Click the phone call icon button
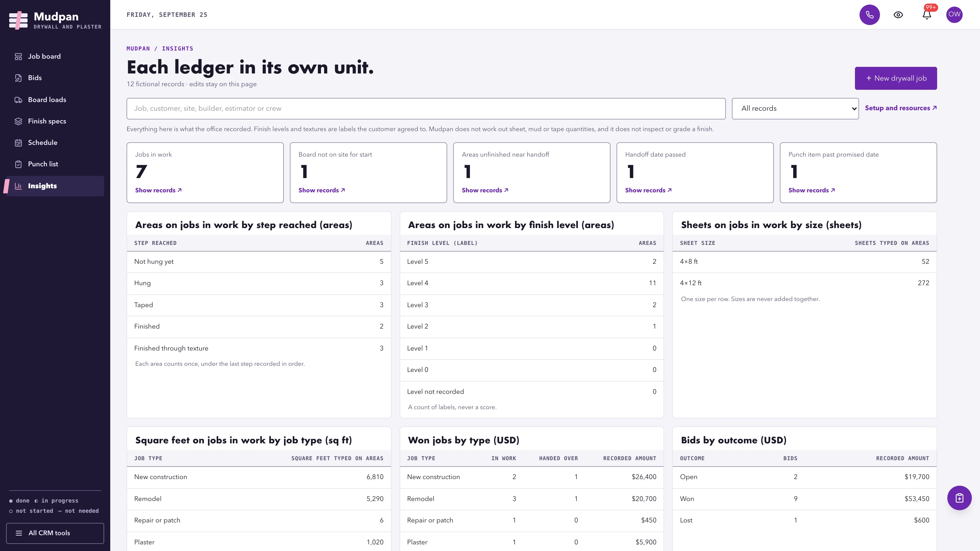Screen dimensions: 980x551 (869, 15)
